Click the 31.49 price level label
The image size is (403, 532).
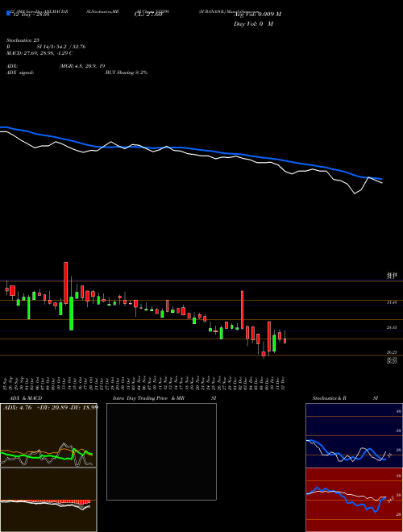point(392,302)
